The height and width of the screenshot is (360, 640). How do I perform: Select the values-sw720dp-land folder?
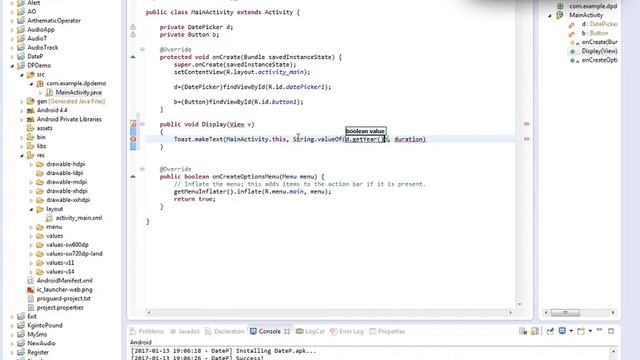tap(74, 254)
